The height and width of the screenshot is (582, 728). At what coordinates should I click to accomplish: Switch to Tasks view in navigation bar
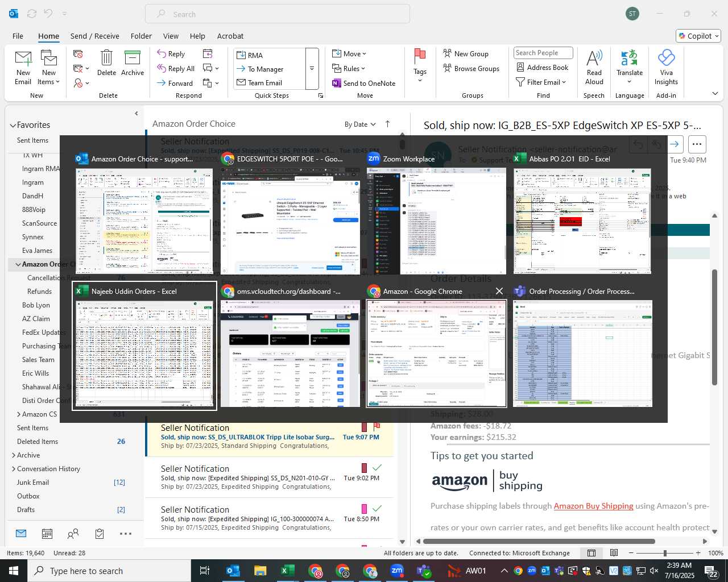100,534
